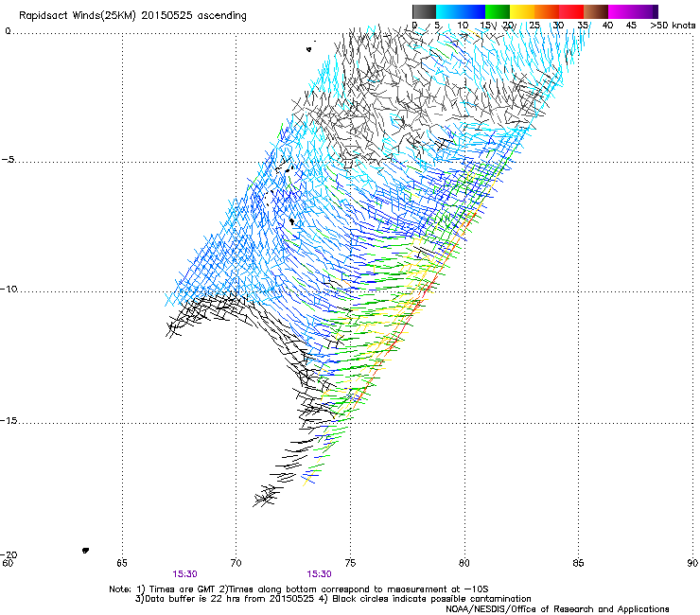Click the cyan 5-10 knots color swatch
This screenshot has width=700, height=615.
(448, 11)
